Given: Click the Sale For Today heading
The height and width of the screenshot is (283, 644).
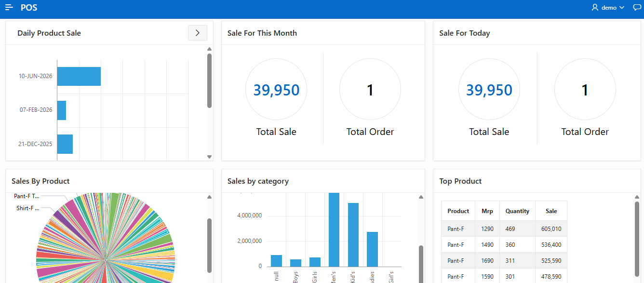Looking at the screenshot, I should (465, 33).
